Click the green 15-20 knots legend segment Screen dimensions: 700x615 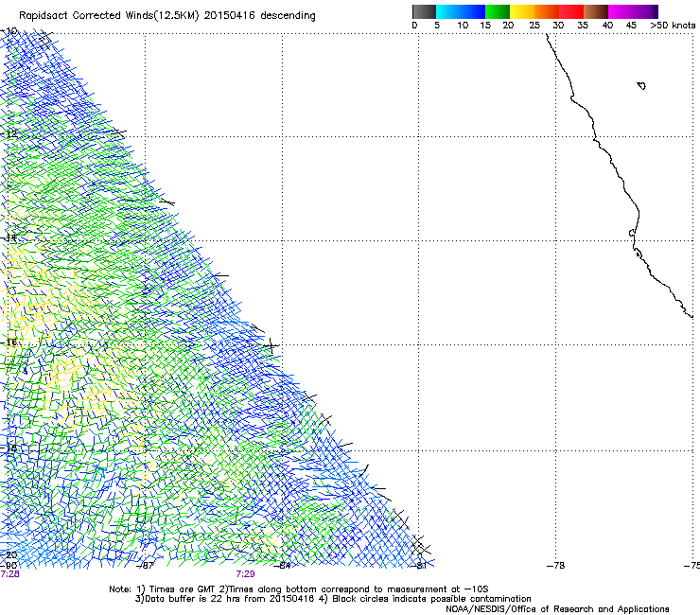pyautogui.click(x=498, y=11)
